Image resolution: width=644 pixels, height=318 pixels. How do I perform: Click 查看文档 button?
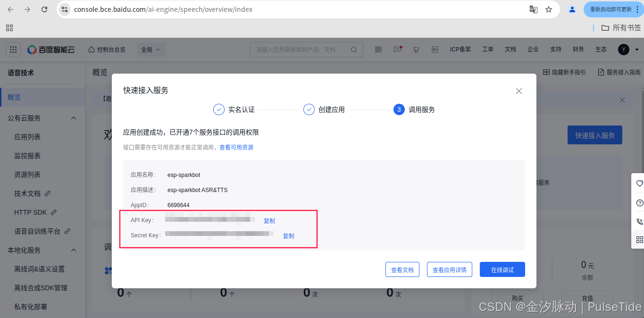tap(402, 269)
